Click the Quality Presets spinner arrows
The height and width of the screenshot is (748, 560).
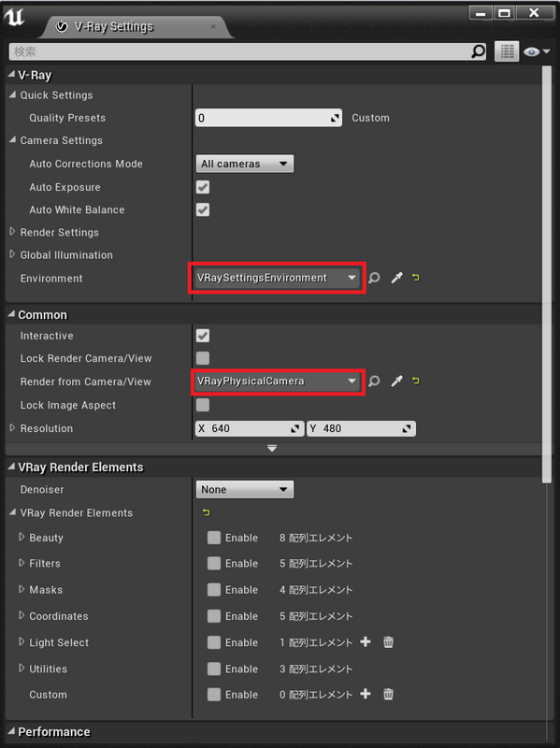336,118
